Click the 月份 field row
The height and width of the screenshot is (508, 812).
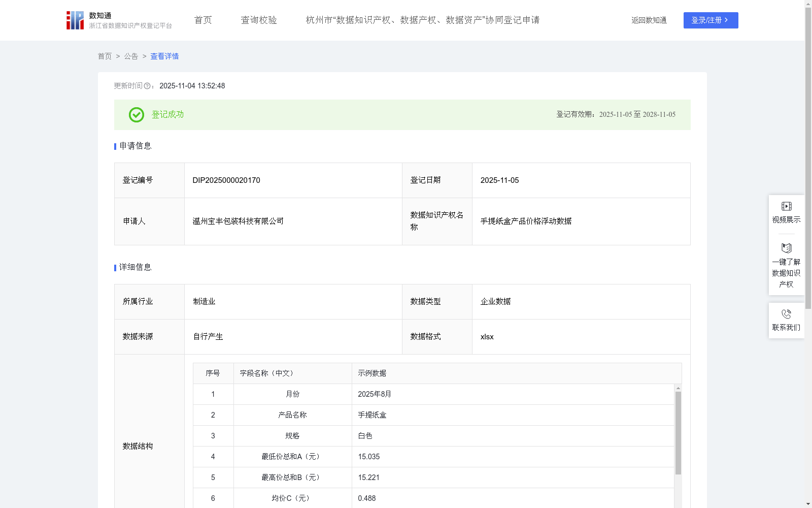433,394
